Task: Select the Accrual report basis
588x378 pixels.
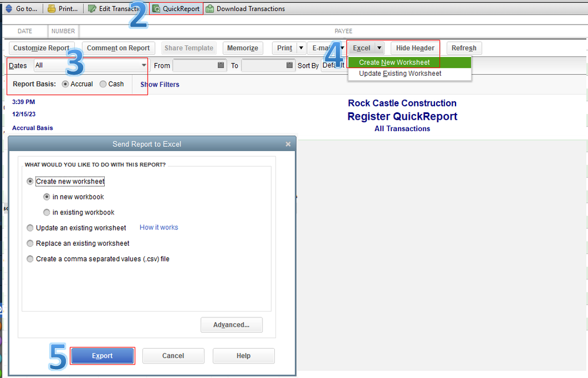Action: (x=65, y=84)
